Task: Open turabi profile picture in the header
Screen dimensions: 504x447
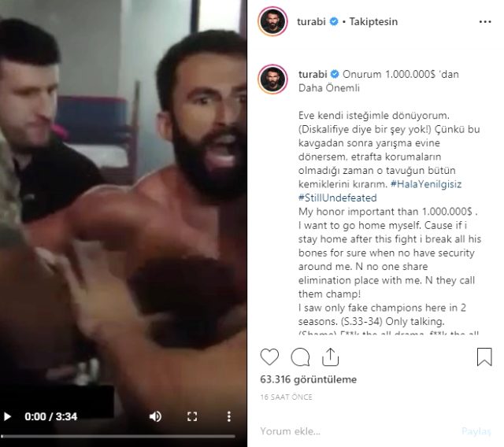Action: pos(272,21)
